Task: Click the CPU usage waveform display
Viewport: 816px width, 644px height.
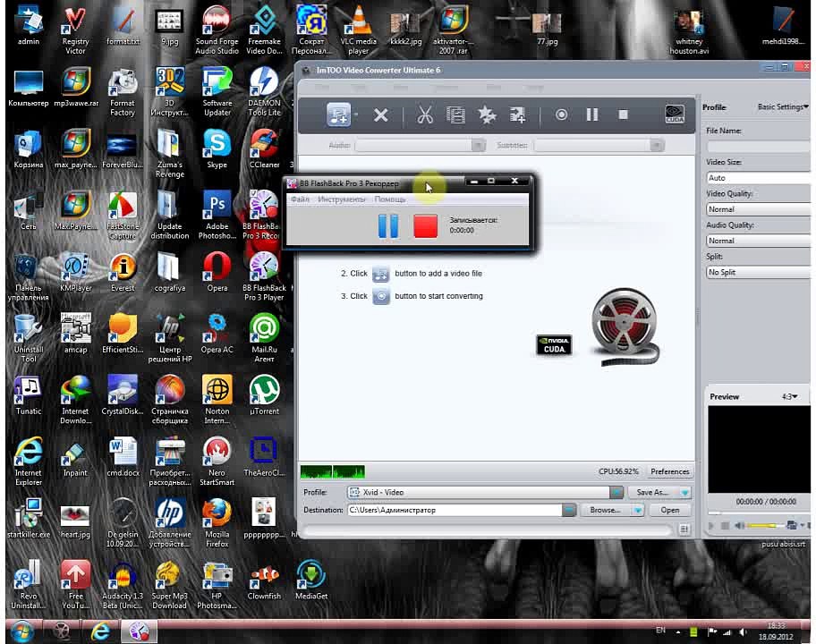Action: (x=333, y=471)
